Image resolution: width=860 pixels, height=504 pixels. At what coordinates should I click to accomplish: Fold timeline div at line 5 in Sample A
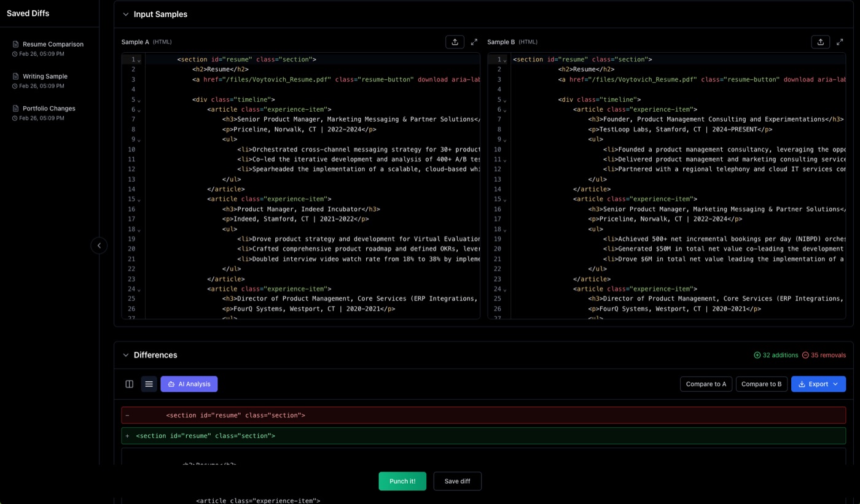[139, 100]
